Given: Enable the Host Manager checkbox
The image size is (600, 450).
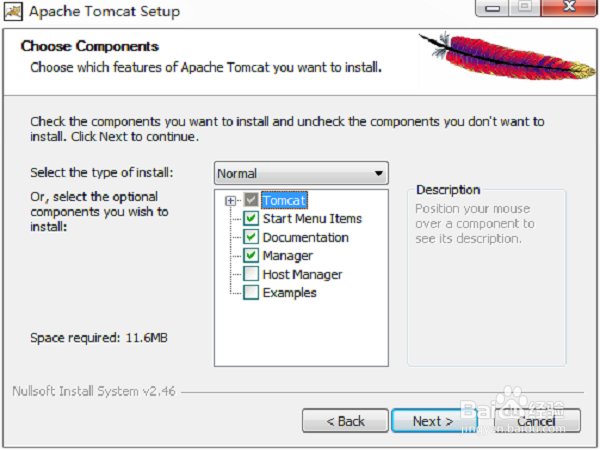Looking at the screenshot, I should [x=251, y=274].
